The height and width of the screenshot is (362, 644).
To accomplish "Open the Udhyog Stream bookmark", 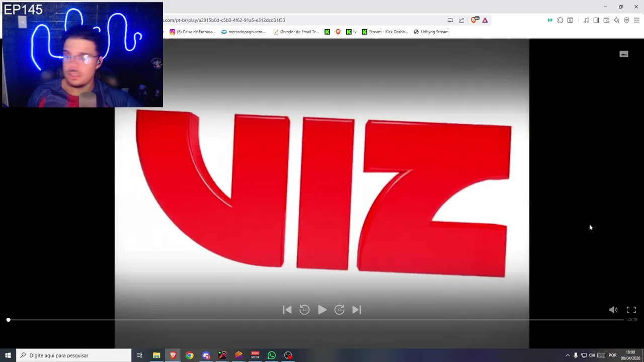I will pyautogui.click(x=431, y=32).
